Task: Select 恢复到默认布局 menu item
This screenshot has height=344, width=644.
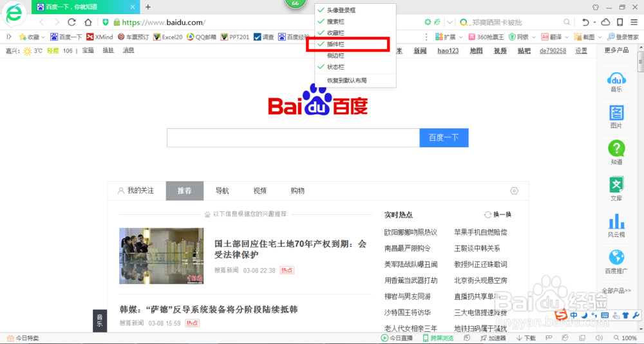Action: [x=355, y=81]
